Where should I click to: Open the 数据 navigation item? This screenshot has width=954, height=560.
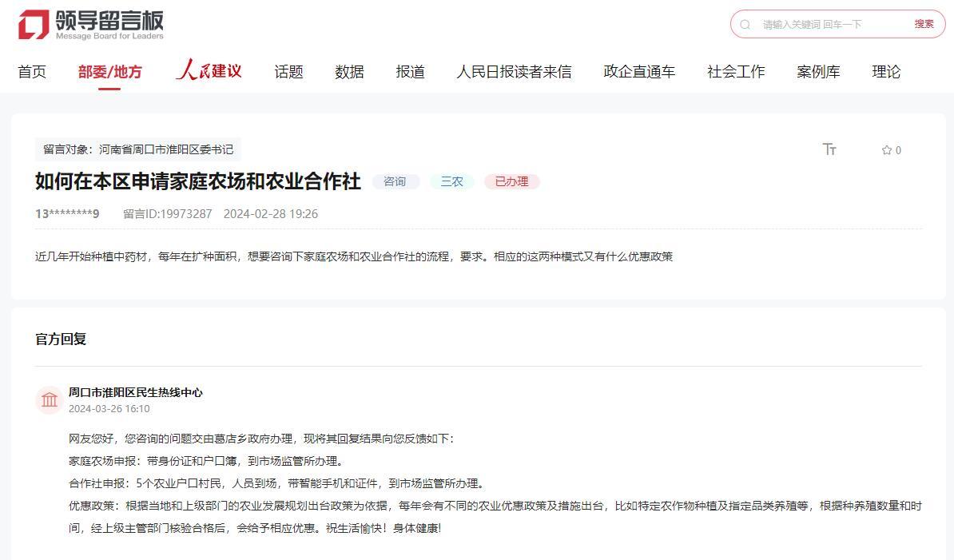(x=349, y=72)
